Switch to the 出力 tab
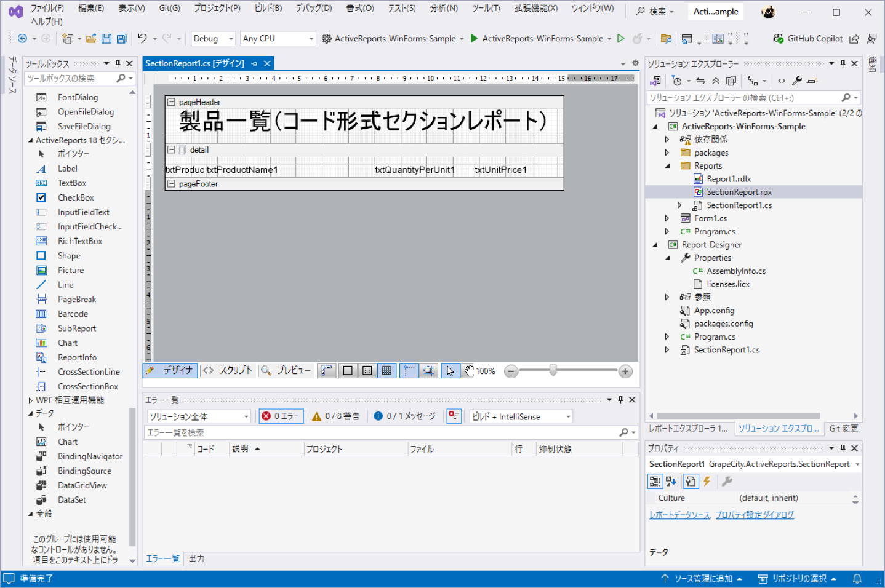885x588 pixels. click(x=196, y=559)
